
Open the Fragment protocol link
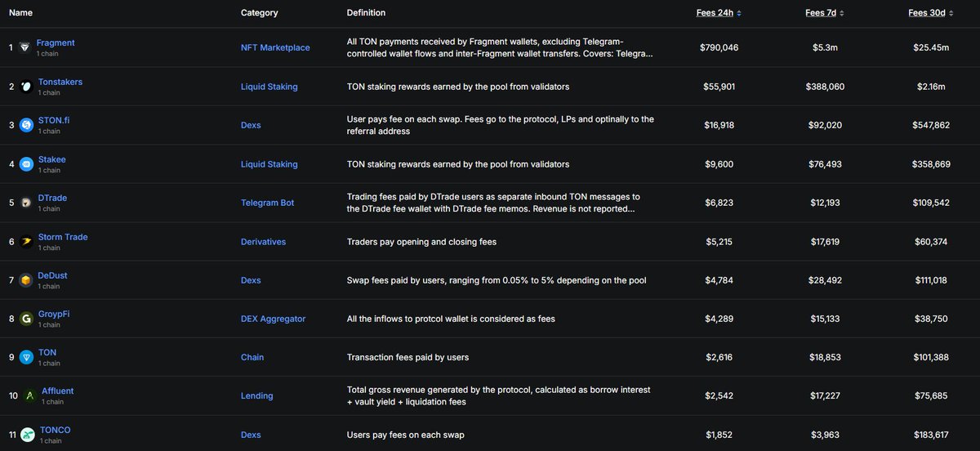coord(56,42)
